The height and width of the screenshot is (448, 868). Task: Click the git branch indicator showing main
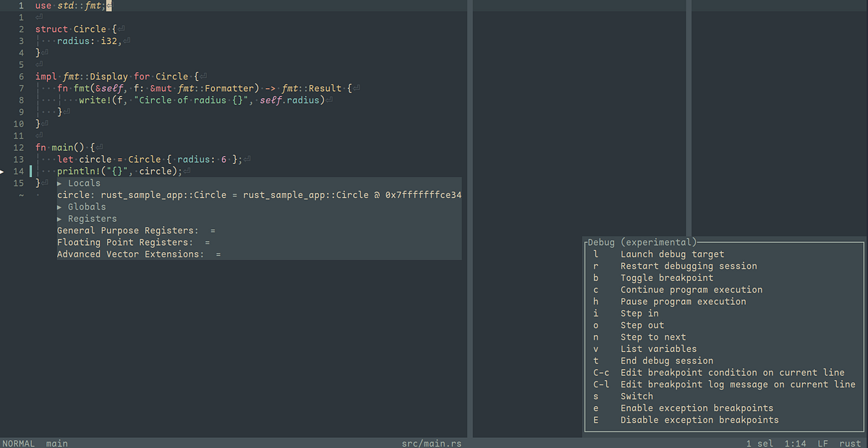point(56,443)
